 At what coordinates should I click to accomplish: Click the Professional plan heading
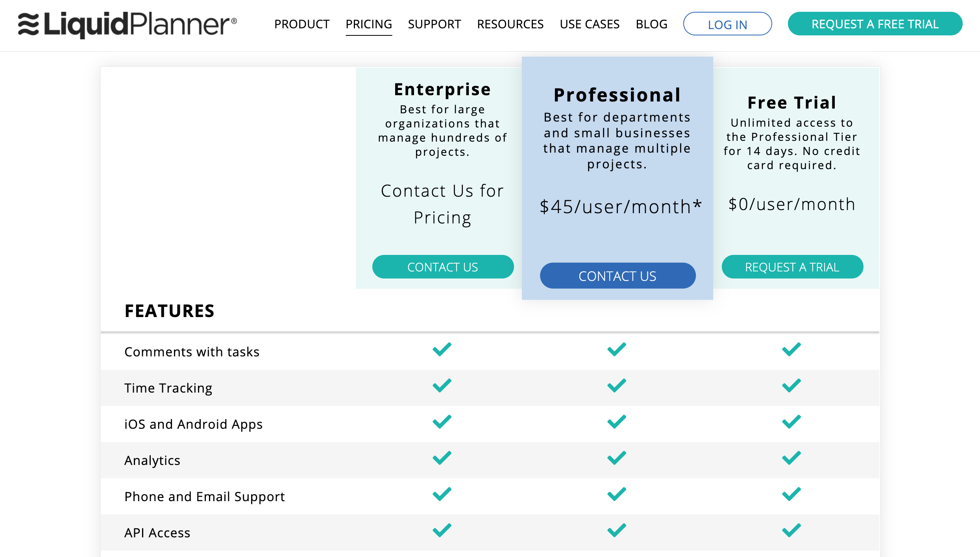coord(618,95)
